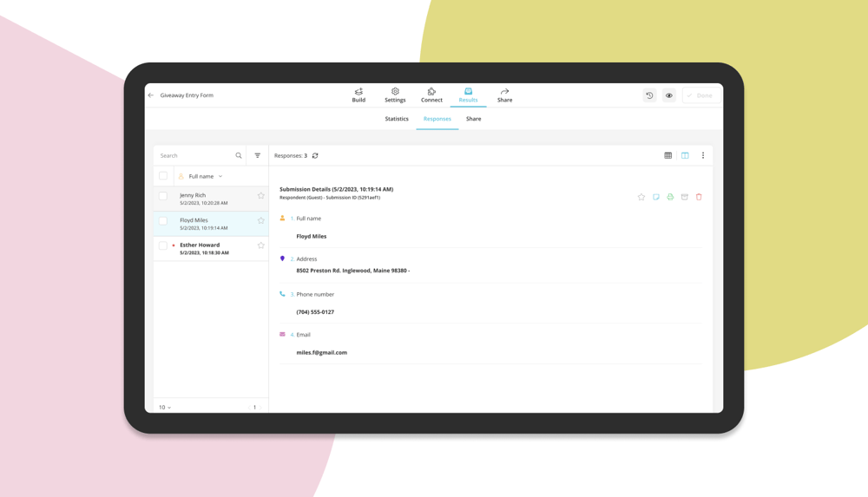This screenshot has height=497, width=868.
Task: Toggle the preview eye icon
Action: coord(669,95)
